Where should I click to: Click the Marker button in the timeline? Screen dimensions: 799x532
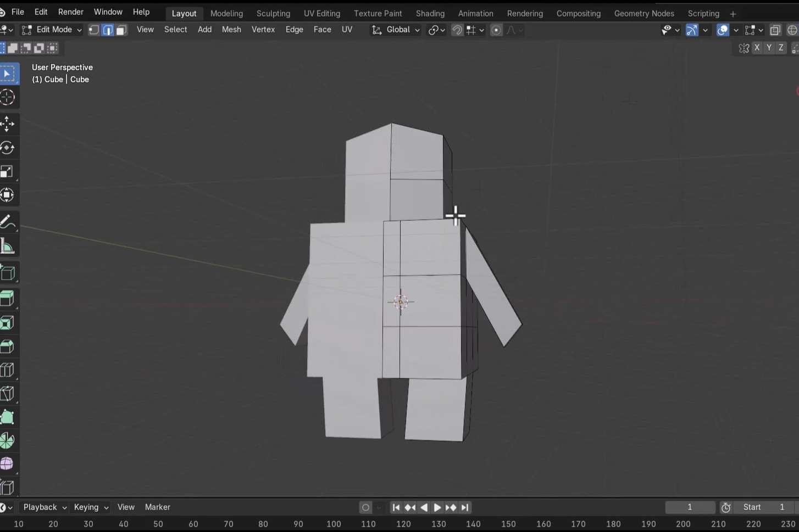pyautogui.click(x=157, y=507)
